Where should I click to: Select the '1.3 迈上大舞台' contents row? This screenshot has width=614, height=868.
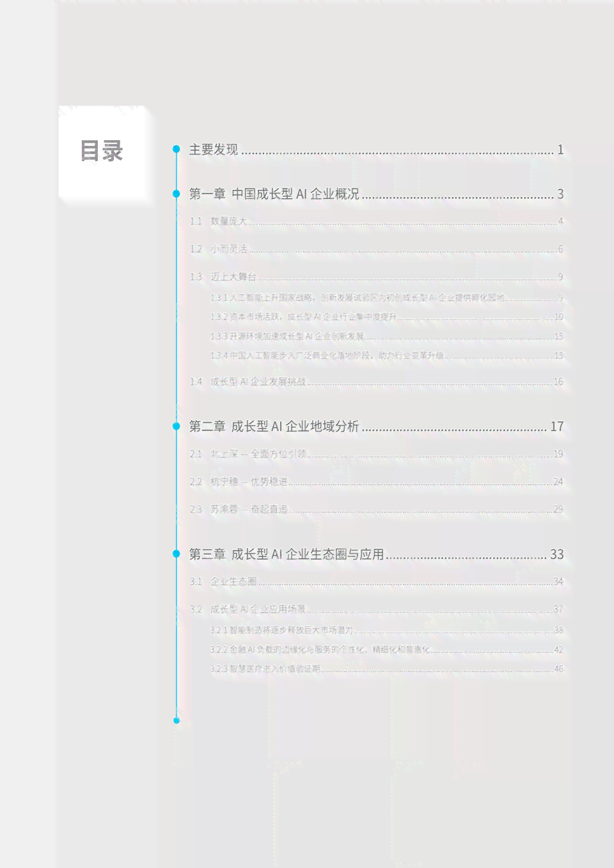tap(376, 277)
